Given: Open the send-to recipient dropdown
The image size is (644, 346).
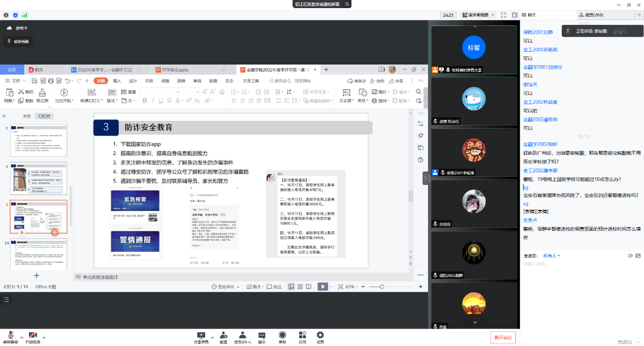Looking at the screenshot, I should coord(552,256).
